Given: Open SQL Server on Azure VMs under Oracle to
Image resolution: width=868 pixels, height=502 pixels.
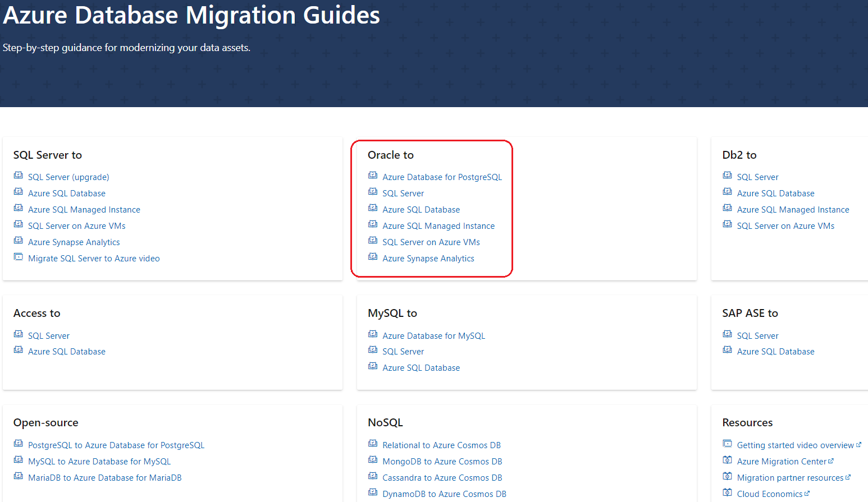Looking at the screenshot, I should click(431, 242).
